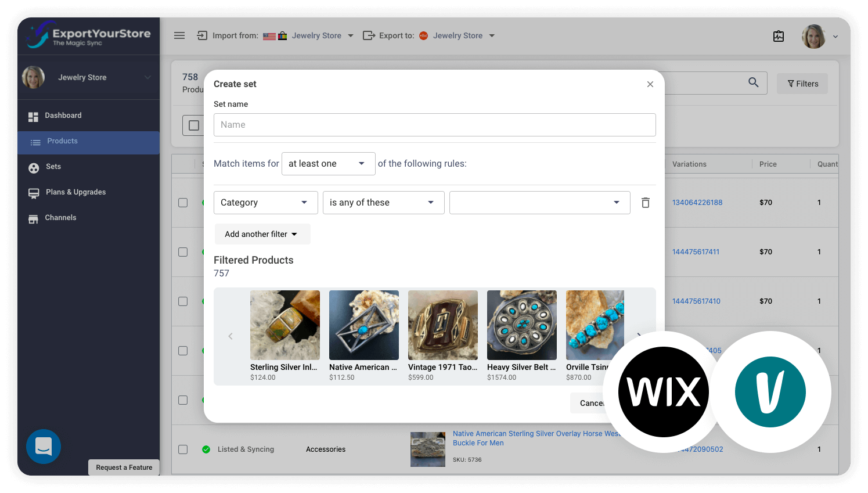Check the first product row checkbox
This screenshot has width=868, height=493.
[x=183, y=203]
